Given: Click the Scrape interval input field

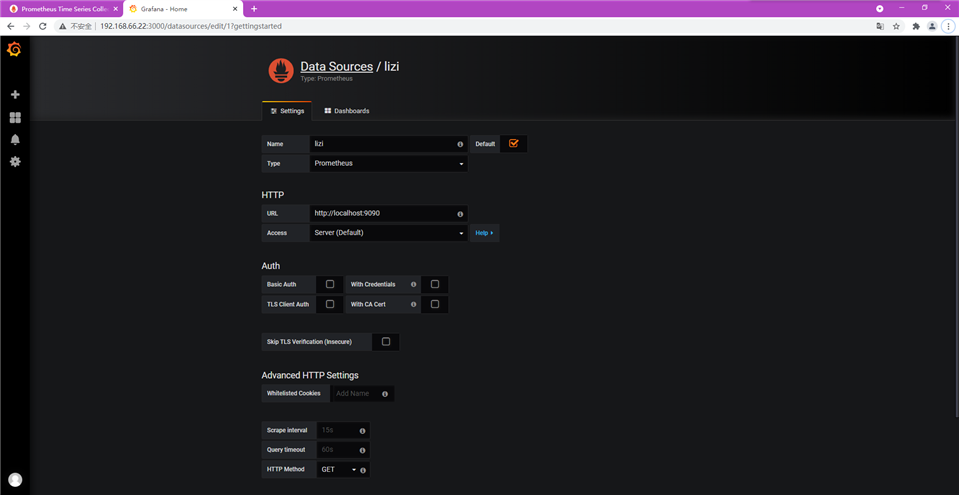Looking at the screenshot, I should click(342, 430).
